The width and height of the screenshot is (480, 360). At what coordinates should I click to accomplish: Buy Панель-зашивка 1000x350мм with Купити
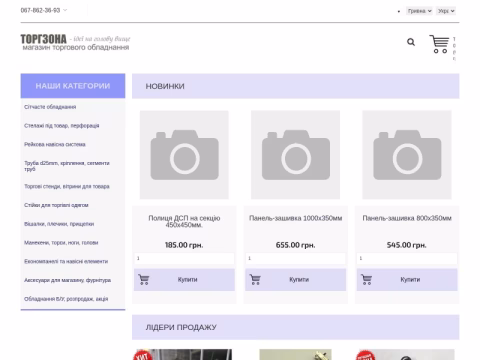point(296,280)
